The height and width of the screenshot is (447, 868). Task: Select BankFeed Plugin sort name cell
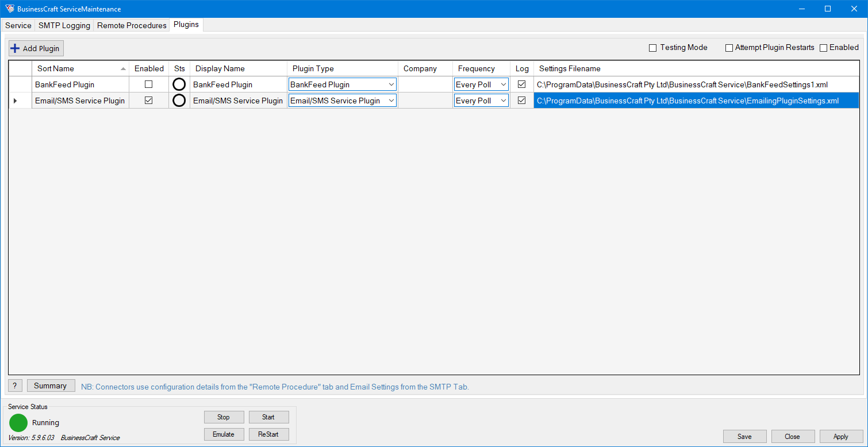(80, 84)
